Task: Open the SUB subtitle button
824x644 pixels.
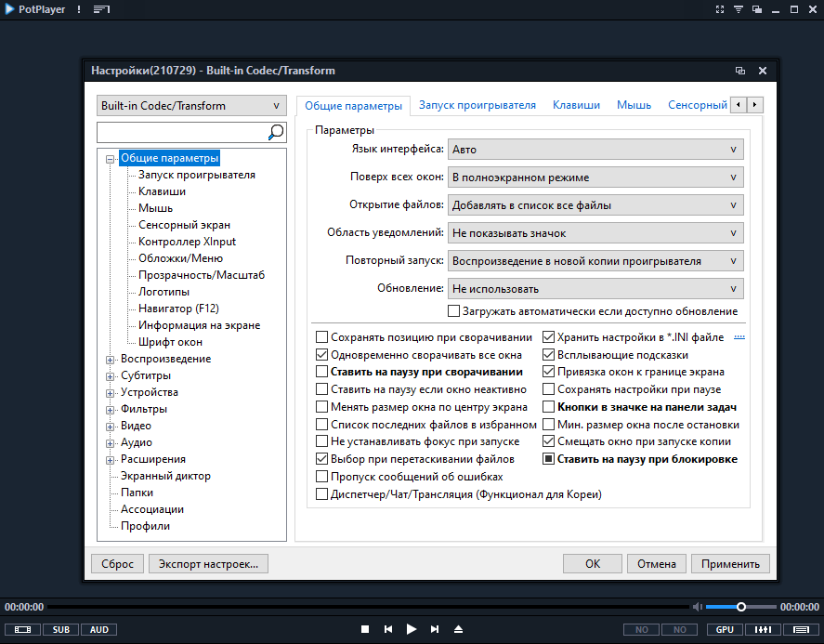Action: click(61, 630)
